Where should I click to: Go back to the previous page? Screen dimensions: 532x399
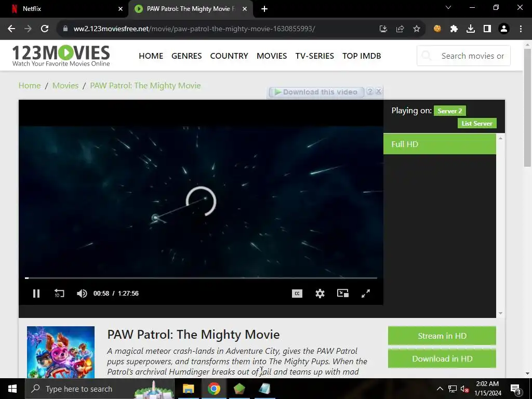pyautogui.click(x=11, y=29)
